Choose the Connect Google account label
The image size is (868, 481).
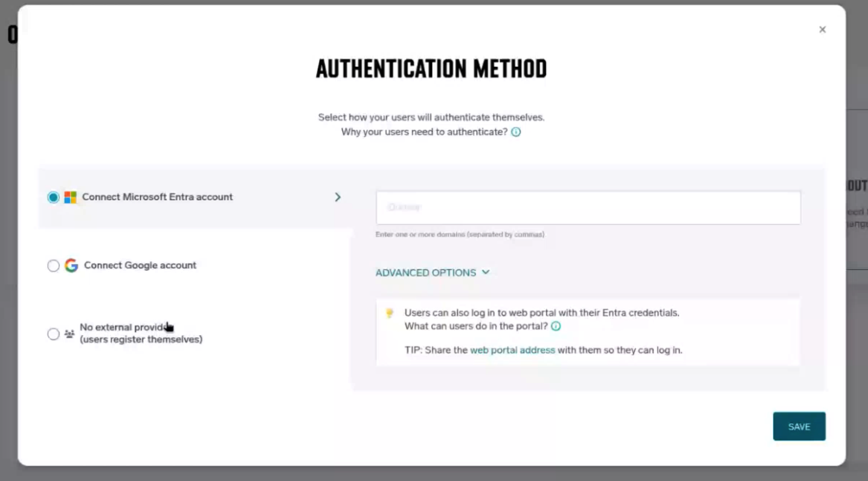(140, 266)
